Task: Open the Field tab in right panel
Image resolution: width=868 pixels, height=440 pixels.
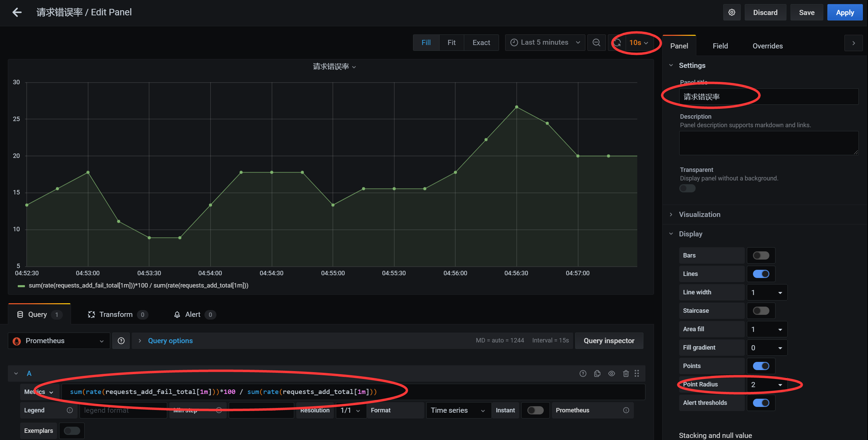Action: pos(720,46)
